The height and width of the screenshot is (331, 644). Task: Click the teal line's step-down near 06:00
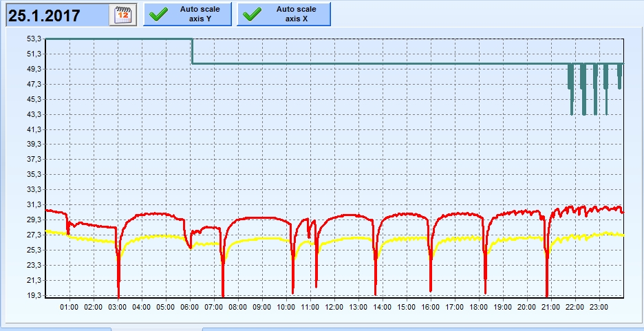pyautogui.click(x=192, y=52)
